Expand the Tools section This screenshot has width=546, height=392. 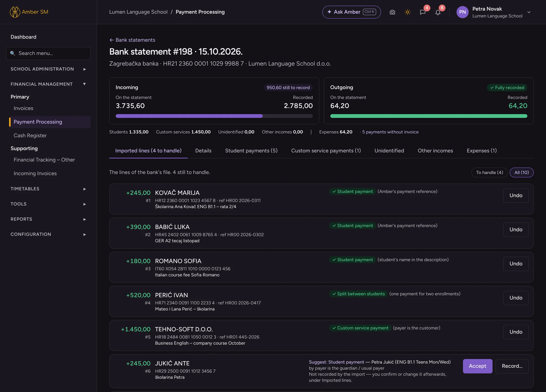[x=48, y=204]
